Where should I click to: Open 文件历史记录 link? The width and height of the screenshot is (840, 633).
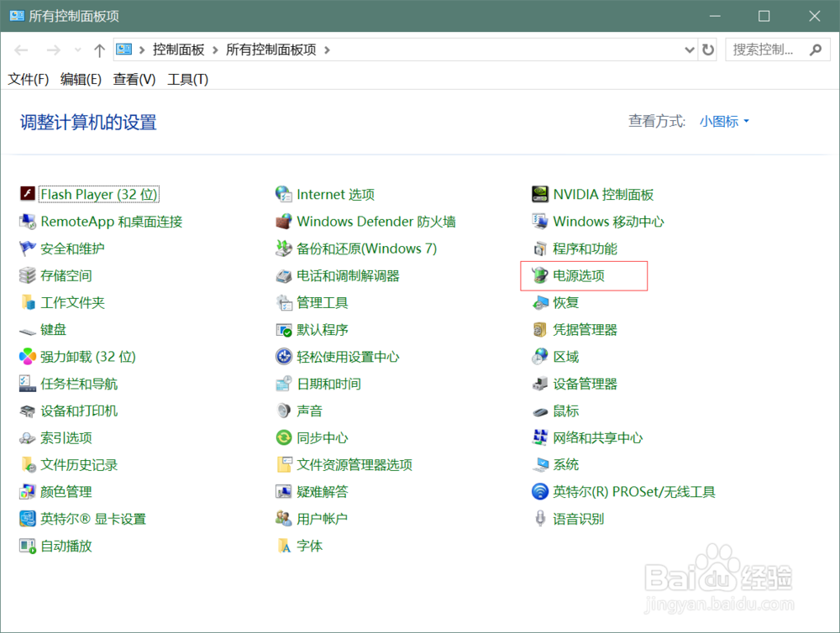pyautogui.click(x=79, y=464)
